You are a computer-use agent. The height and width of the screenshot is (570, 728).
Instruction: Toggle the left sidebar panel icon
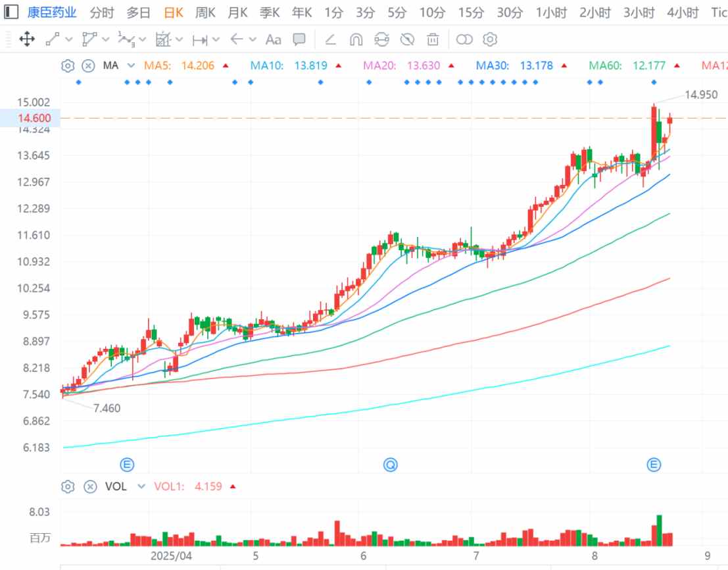[x=11, y=12]
